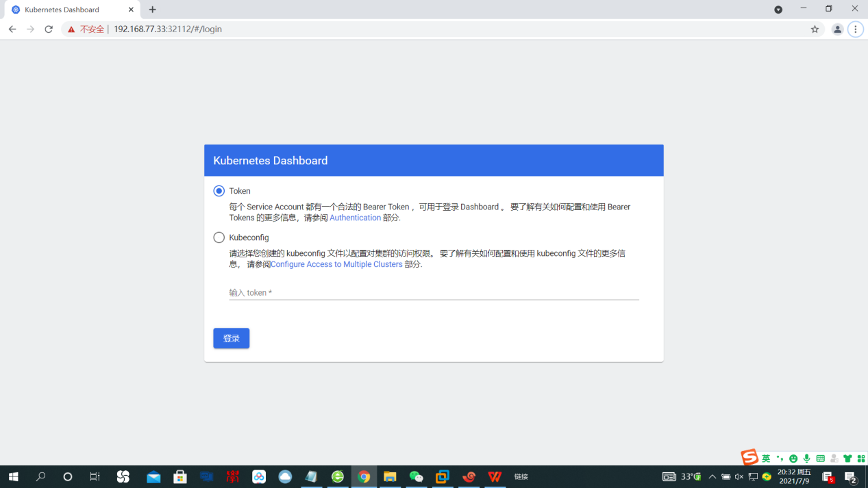Open the blue cloud app in taskbar
This screenshot has height=488, width=868.
[285, 476]
